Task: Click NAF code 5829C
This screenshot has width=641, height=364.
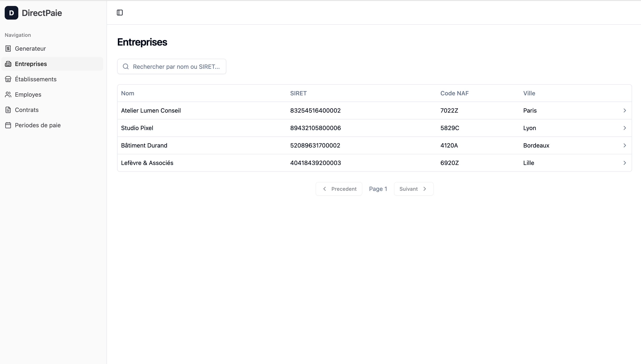Action: tap(450, 128)
